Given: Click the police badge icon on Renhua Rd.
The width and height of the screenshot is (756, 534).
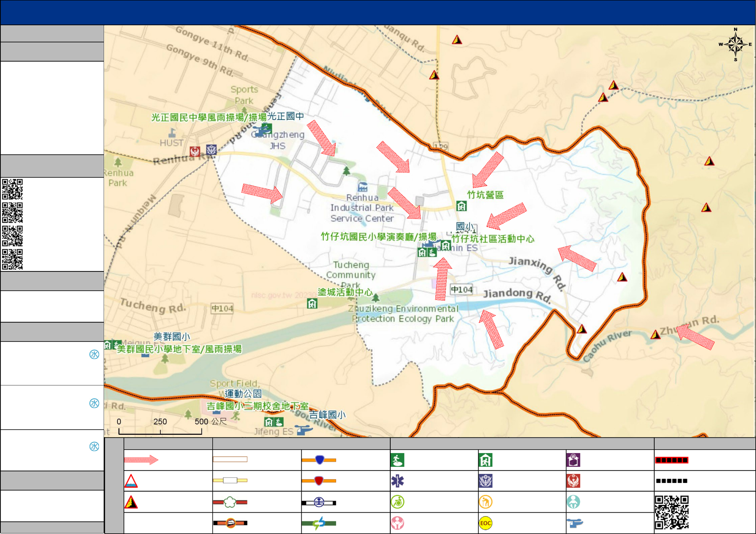Looking at the screenshot, I should pyautogui.click(x=211, y=149).
